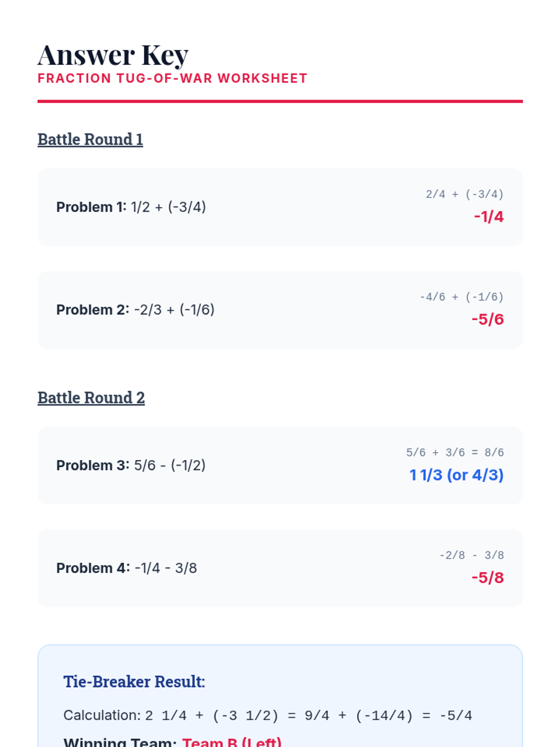The width and height of the screenshot is (560, 747).
Task: Click the 5/6 + 3/6 = 8/6 working
Action: [455, 452]
